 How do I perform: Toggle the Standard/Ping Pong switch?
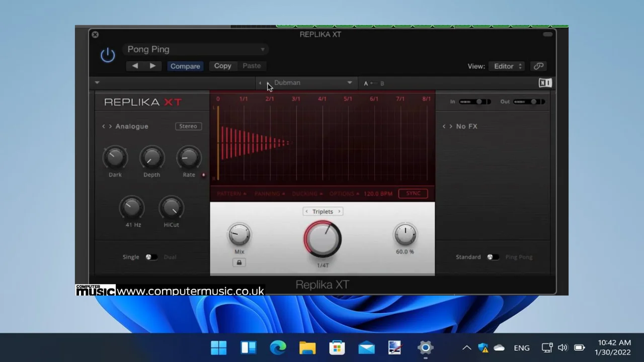coord(493,257)
